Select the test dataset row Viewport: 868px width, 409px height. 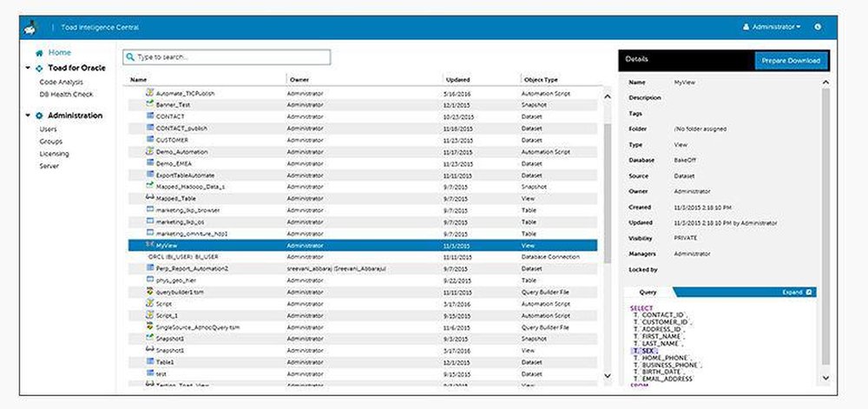363,373
